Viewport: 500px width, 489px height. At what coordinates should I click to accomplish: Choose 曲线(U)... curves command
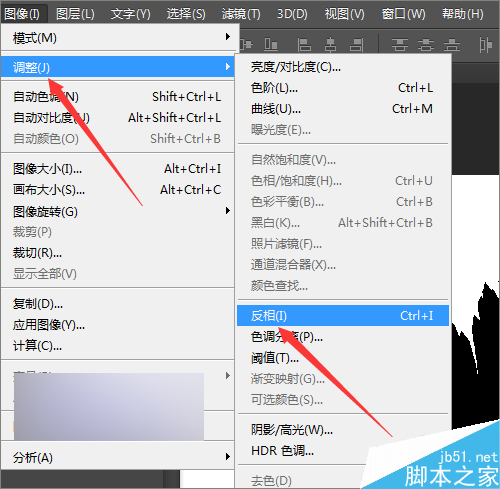click(343, 109)
